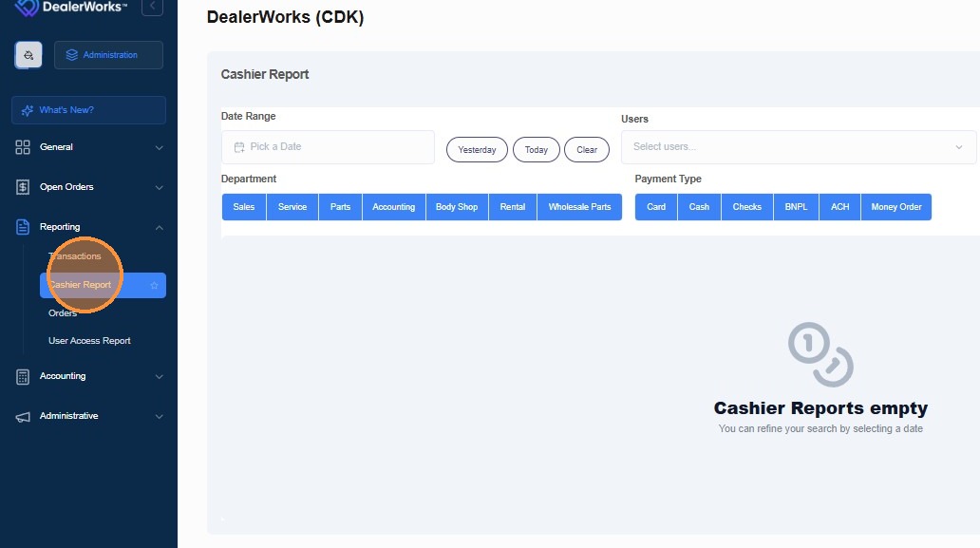980x548 pixels.
Task: Toggle the Rental department filter
Action: (513, 207)
